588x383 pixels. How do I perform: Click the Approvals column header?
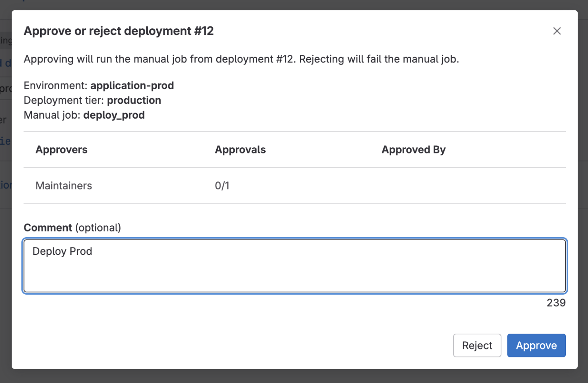point(240,150)
